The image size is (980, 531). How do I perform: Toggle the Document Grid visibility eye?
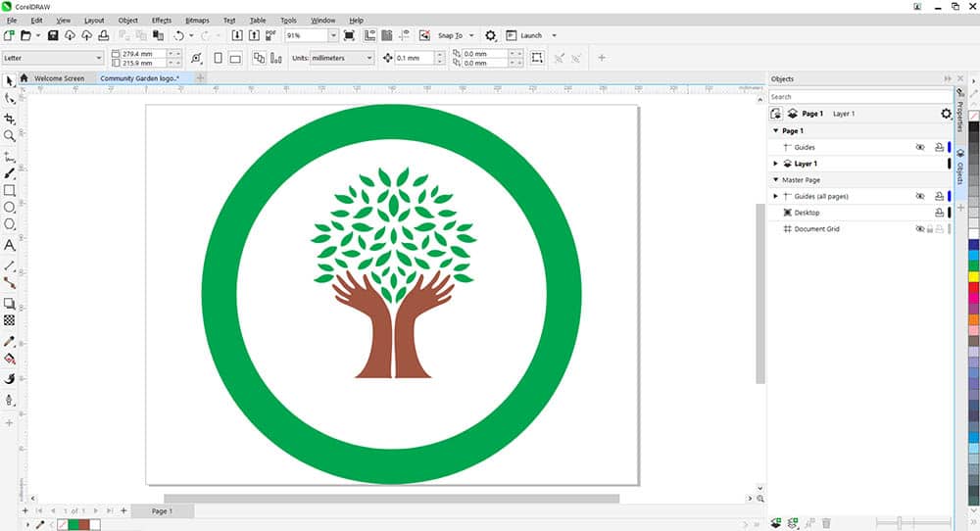(919, 229)
